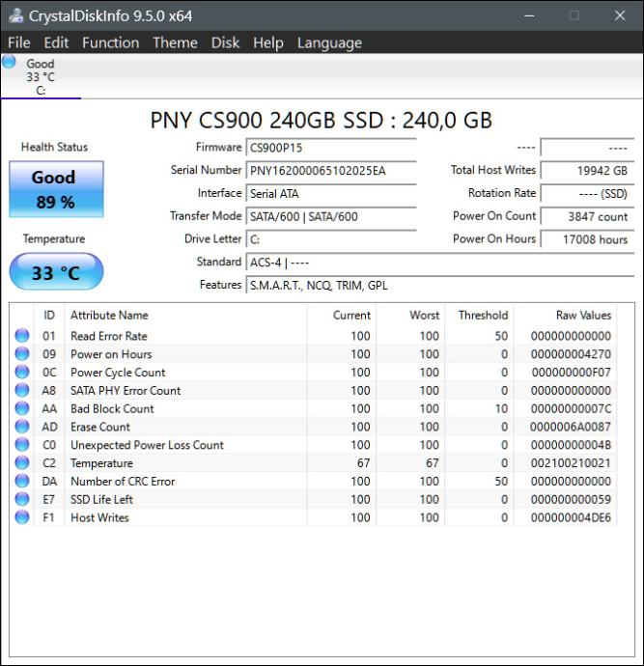Screen dimensions: 644x666
Task: Click status orb beside Bad Block Count
Action: pos(22,408)
